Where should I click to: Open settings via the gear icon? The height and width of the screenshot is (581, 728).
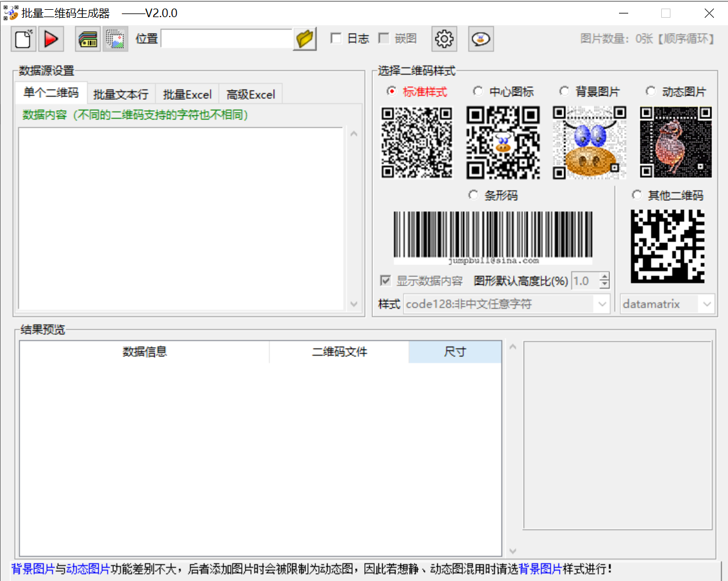tap(444, 39)
